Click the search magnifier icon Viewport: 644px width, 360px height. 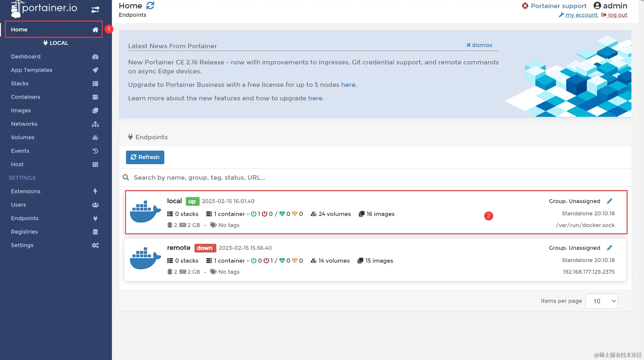pyautogui.click(x=126, y=177)
